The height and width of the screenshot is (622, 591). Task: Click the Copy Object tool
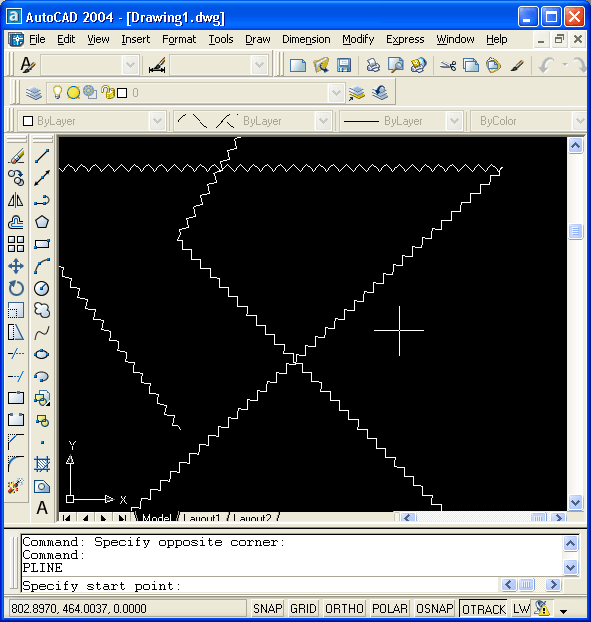tap(16, 178)
